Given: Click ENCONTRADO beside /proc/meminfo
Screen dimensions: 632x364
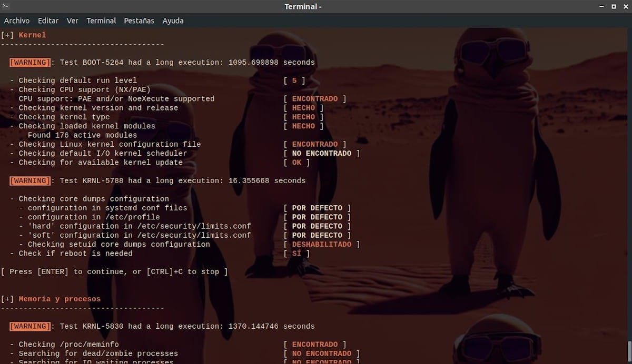Looking at the screenshot, I should [x=315, y=345].
